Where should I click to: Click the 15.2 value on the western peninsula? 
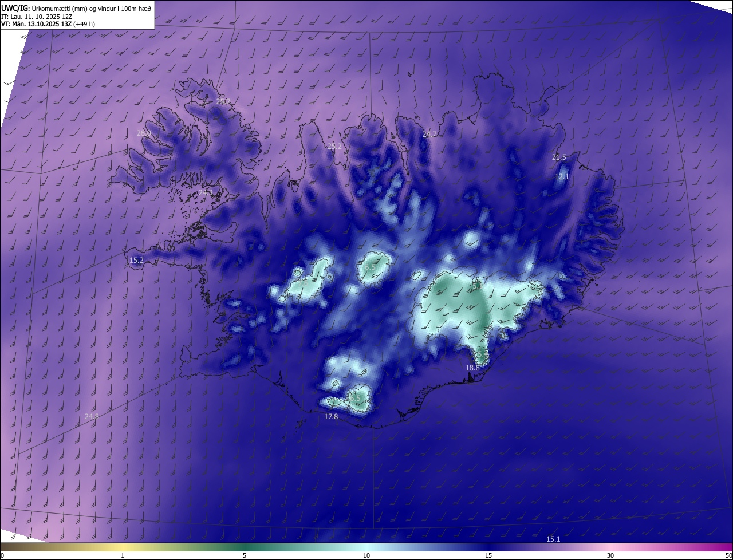[x=136, y=260]
